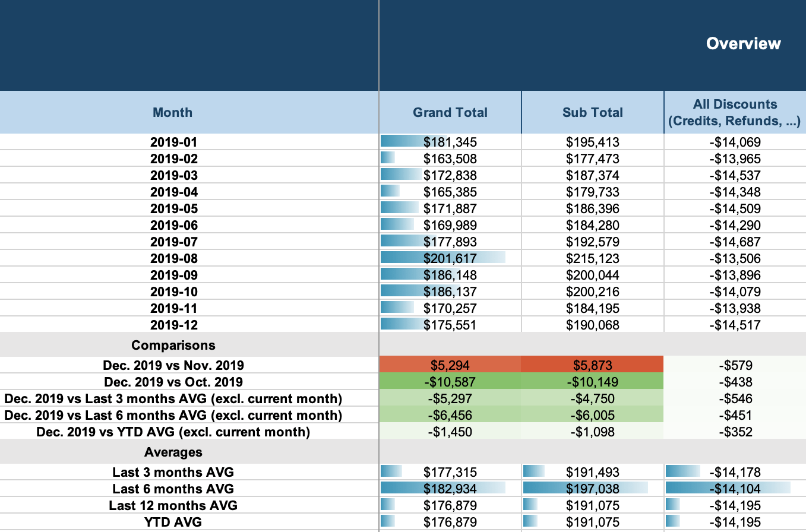Select the Dec. 2019 vs Nov. 2019 label

[173, 365]
